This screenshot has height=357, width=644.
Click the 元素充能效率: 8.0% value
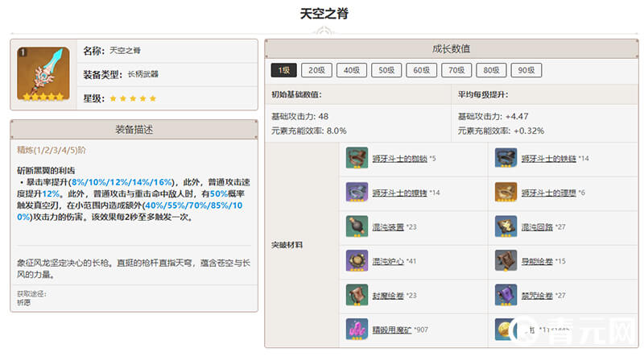309,131
